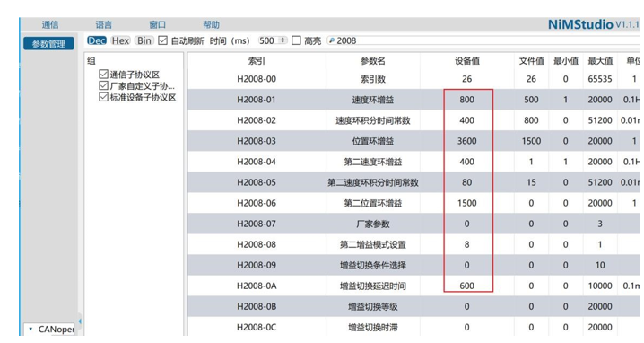The height and width of the screenshot is (343, 644).
Task: Open the 语言 menu
Action: pos(103,24)
